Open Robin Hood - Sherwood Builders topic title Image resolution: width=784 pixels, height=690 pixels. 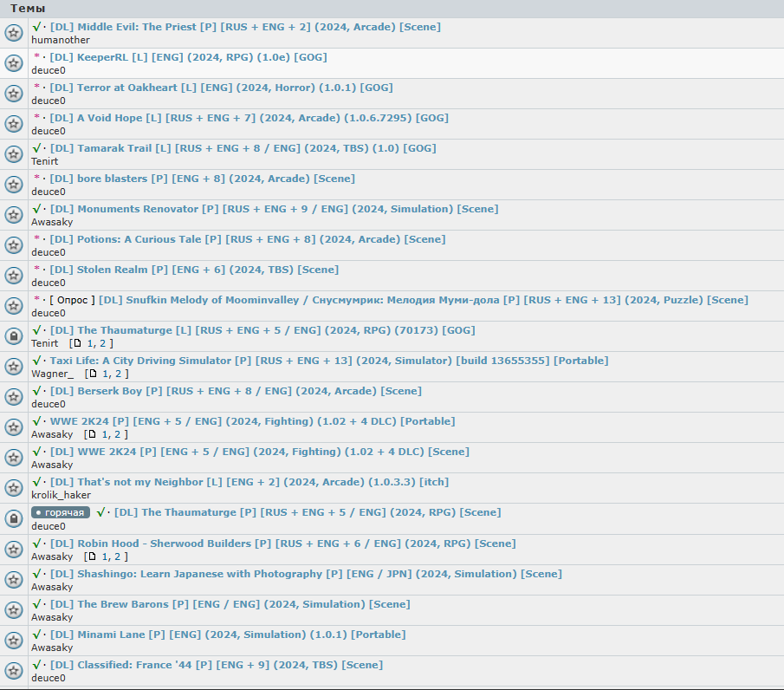(283, 544)
